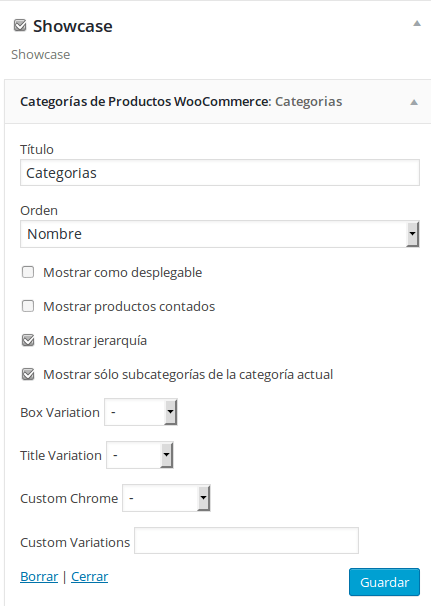Viewport: 431px width, 606px height.
Task: Open the Title Variation dropdown
Action: coord(140,455)
